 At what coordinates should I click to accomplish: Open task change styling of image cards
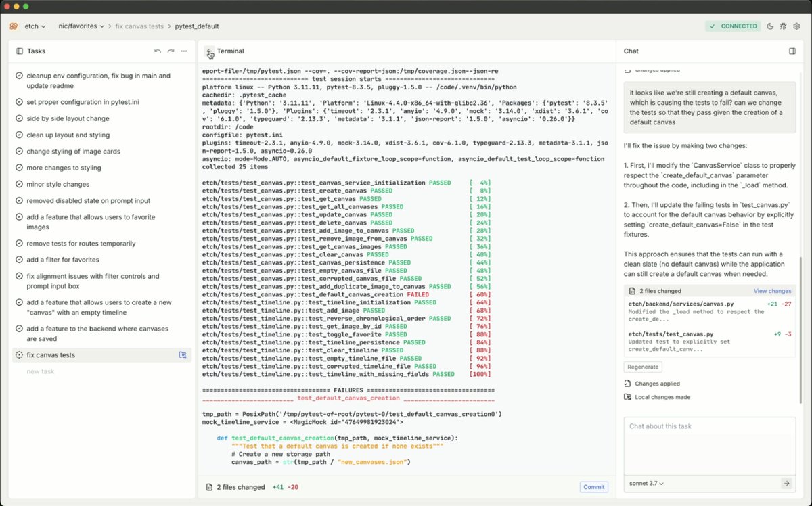tap(101, 151)
